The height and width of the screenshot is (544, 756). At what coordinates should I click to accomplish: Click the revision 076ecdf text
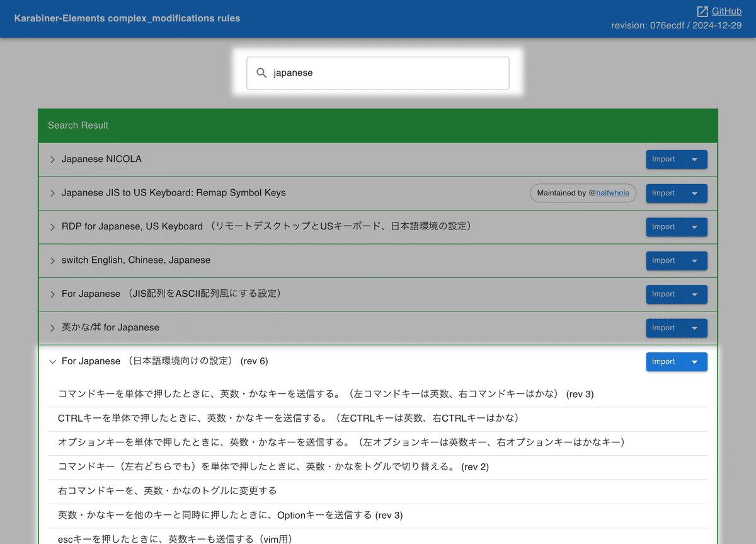[676, 26]
